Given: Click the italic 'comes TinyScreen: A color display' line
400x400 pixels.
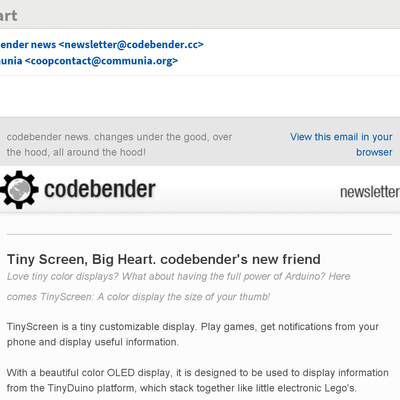Looking at the screenshot, I should (x=138, y=297).
